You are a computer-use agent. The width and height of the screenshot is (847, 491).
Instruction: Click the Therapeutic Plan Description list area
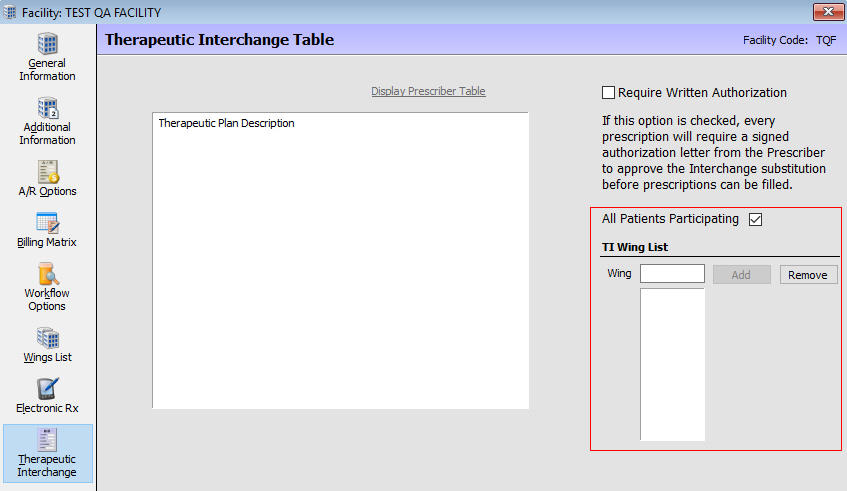coord(340,270)
